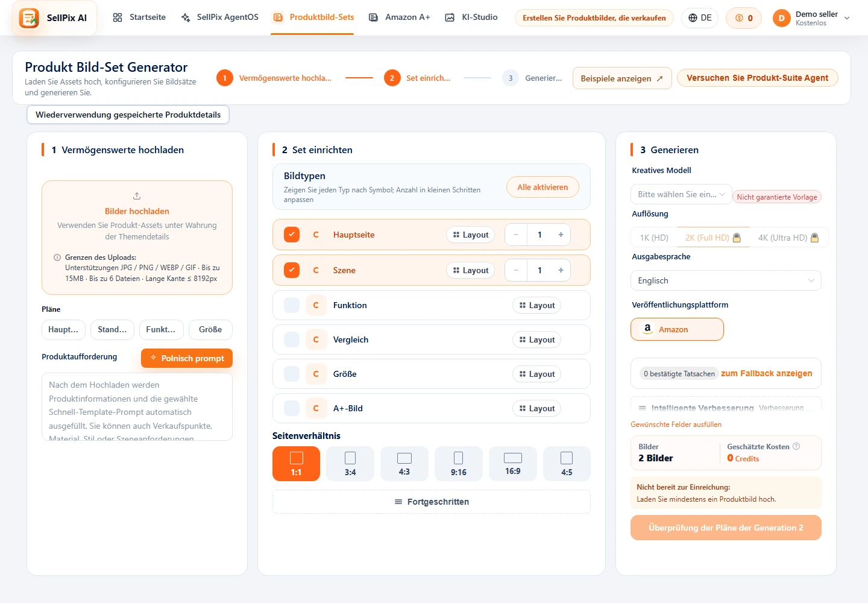Click the Alle aktivieren button

542,187
